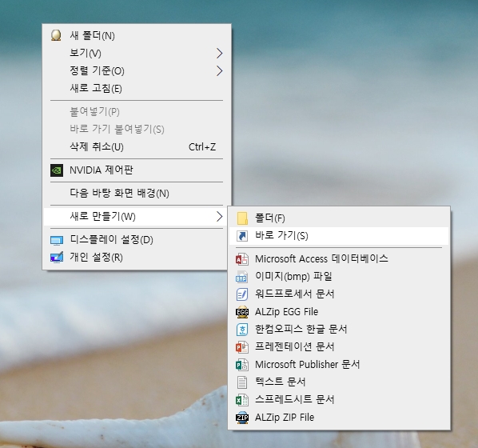Click the Microsoft Access database icon
The image size is (478, 448).
[242, 259]
